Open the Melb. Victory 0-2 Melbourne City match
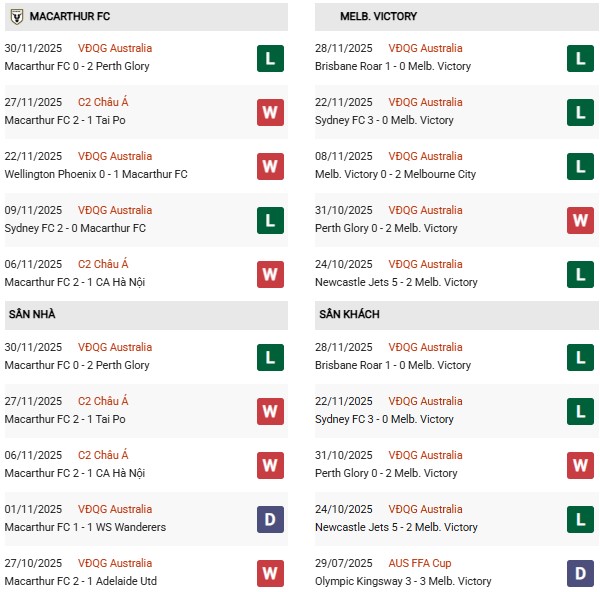 (397, 174)
